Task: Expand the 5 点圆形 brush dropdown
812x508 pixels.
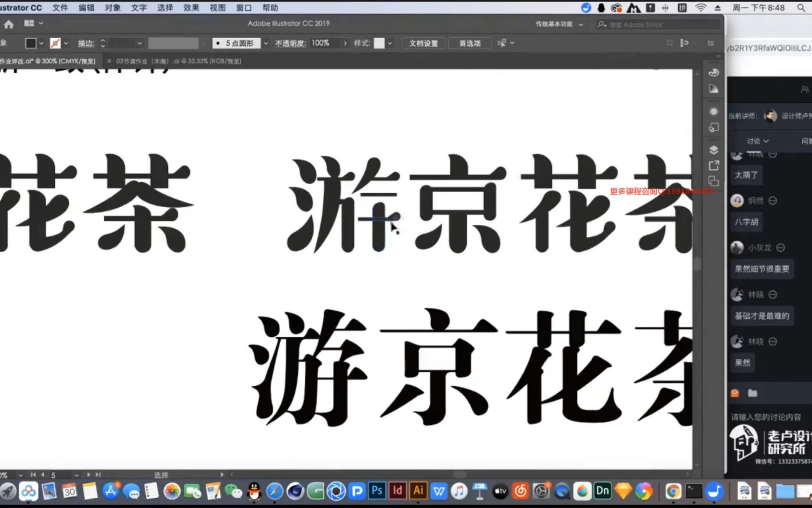Action: pos(266,43)
